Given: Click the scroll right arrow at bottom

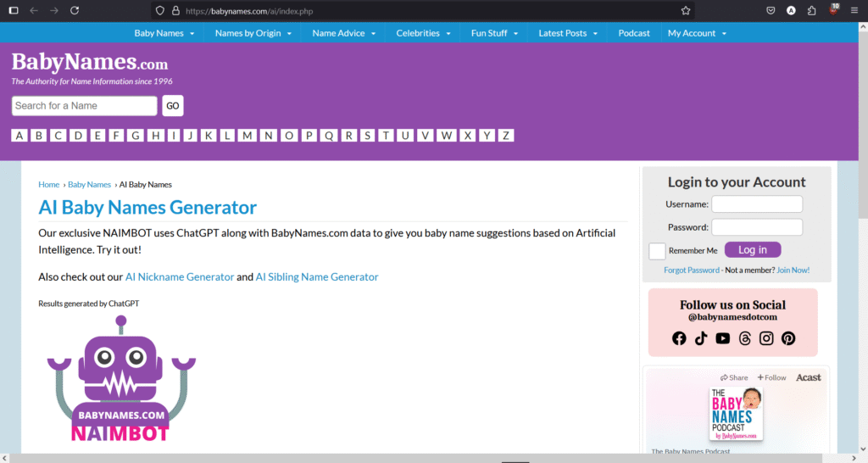Looking at the screenshot, I should pyautogui.click(x=854, y=459).
